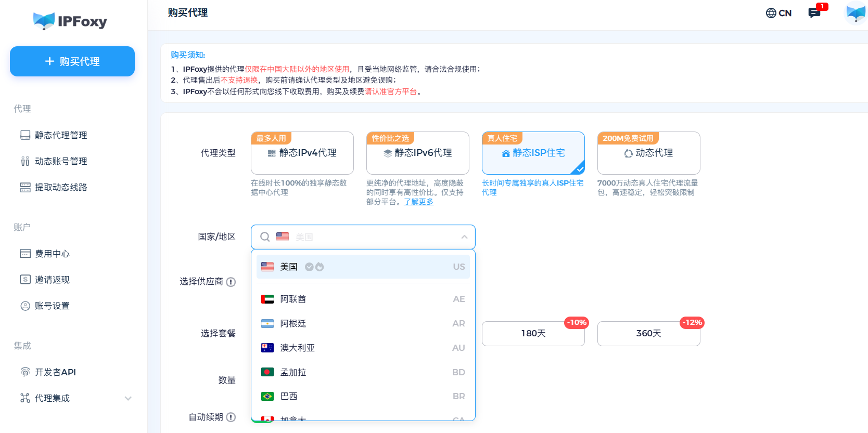The image size is (868, 433).
Task: Click the supplier info tooltip icon
Action: point(231,282)
